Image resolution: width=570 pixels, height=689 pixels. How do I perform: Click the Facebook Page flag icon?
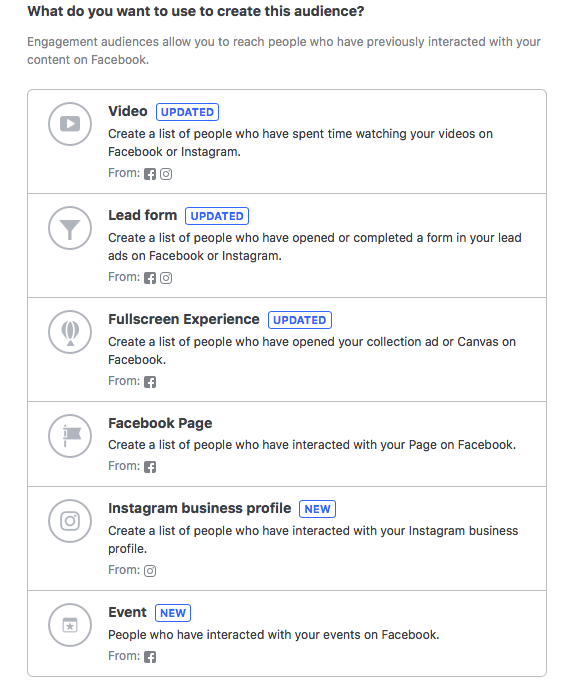coord(70,436)
